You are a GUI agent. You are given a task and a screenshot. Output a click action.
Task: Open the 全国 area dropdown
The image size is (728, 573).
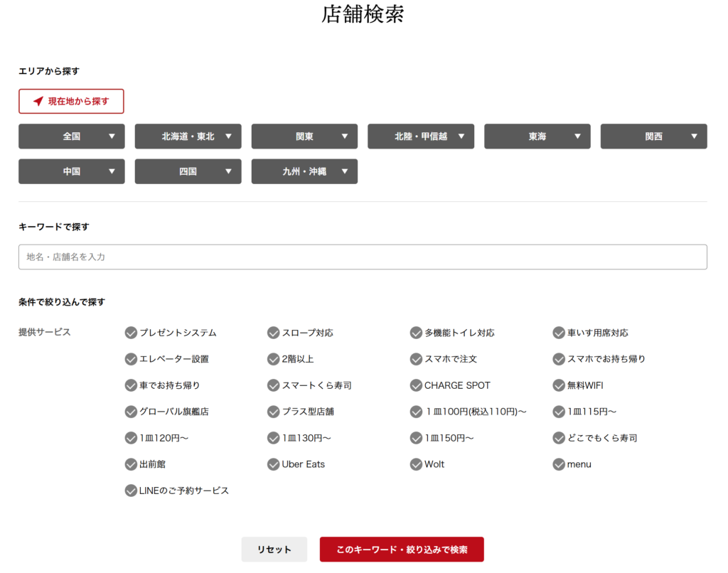(x=71, y=136)
